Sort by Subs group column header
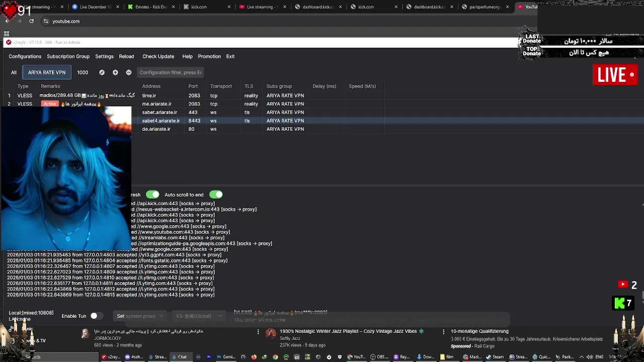 point(279,86)
